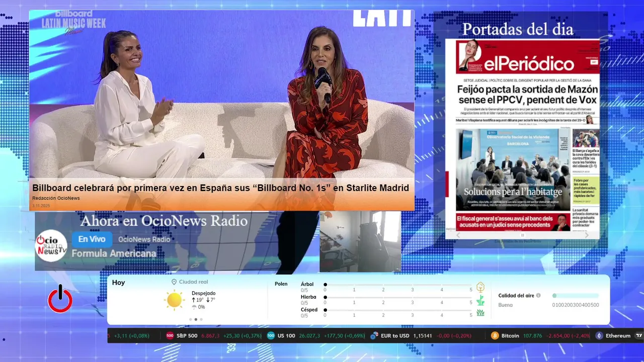Click the Ocio Radio News TV logo
Screen dimensions: 644x362
coord(51,246)
